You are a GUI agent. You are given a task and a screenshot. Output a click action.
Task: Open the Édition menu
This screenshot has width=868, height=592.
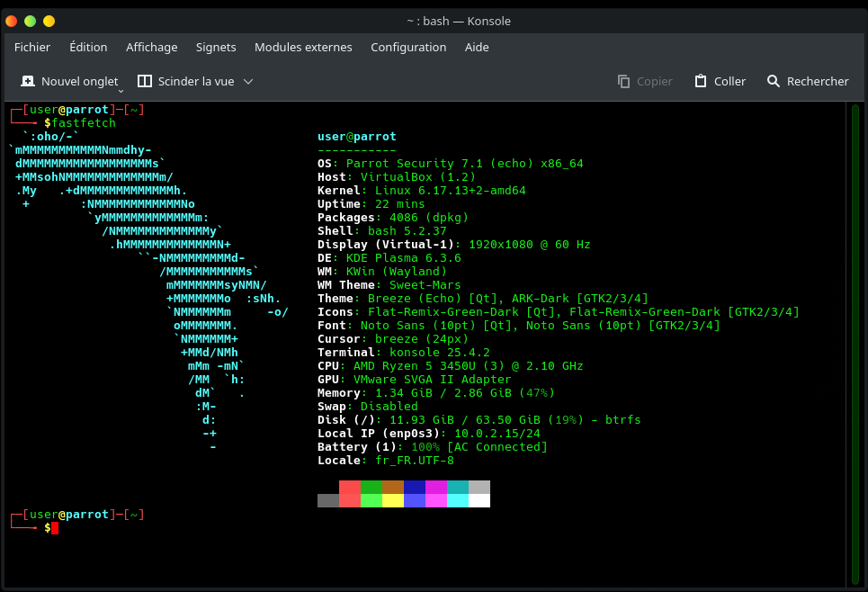click(88, 47)
